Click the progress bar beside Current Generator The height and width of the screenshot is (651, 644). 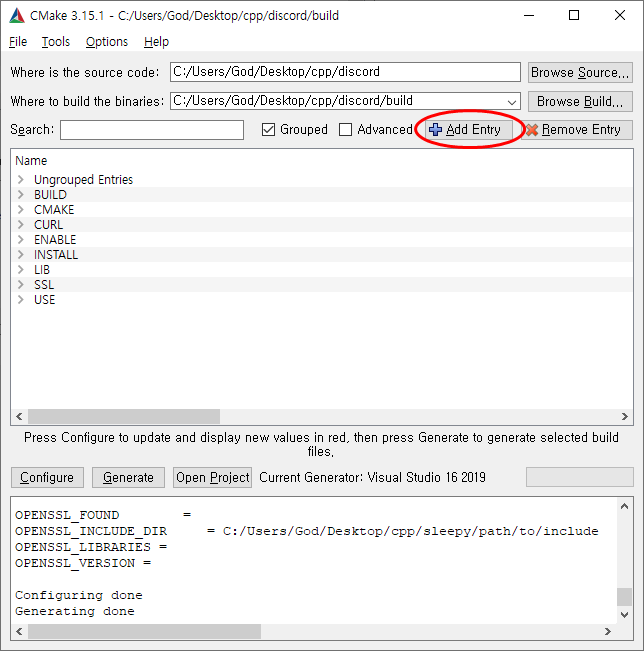coord(580,477)
